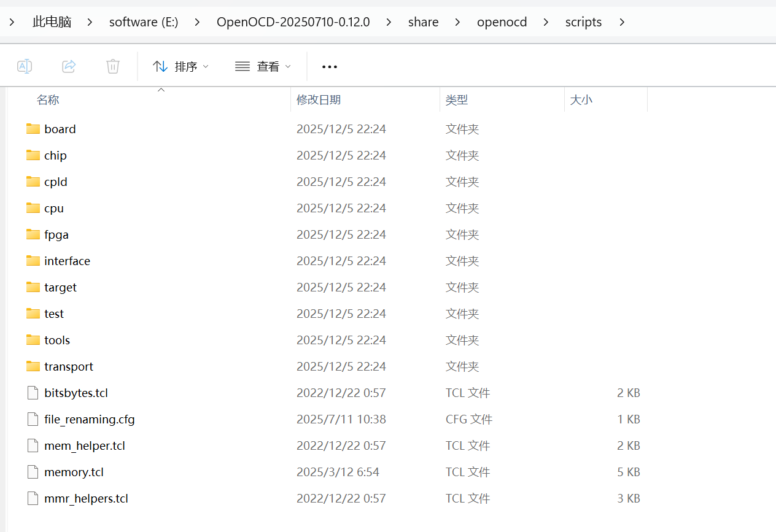Open the ... more options menu

[329, 66]
